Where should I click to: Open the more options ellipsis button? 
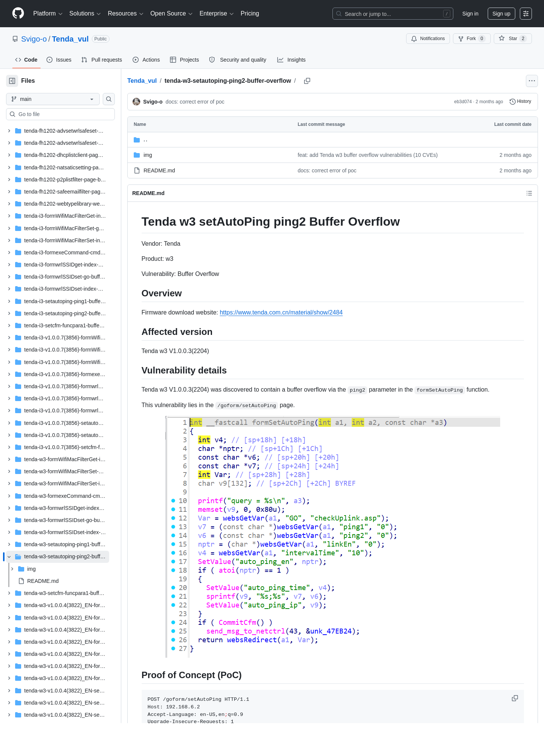point(532,81)
